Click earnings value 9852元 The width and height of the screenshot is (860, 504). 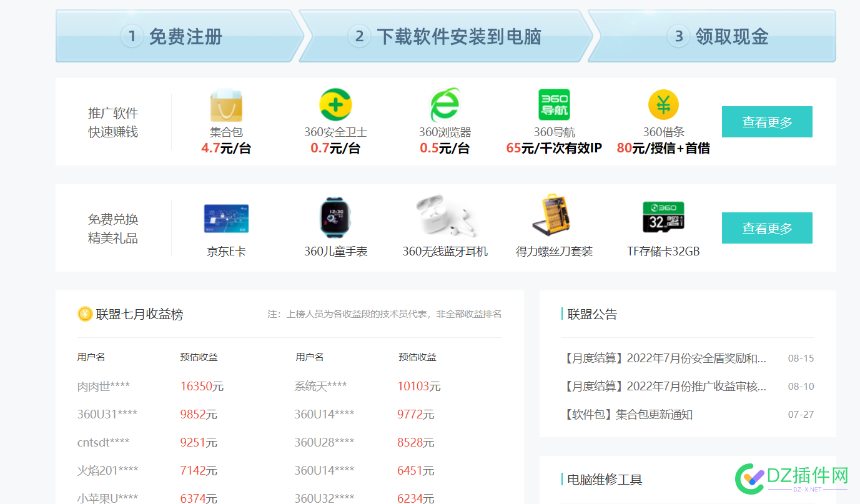[x=199, y=415]
